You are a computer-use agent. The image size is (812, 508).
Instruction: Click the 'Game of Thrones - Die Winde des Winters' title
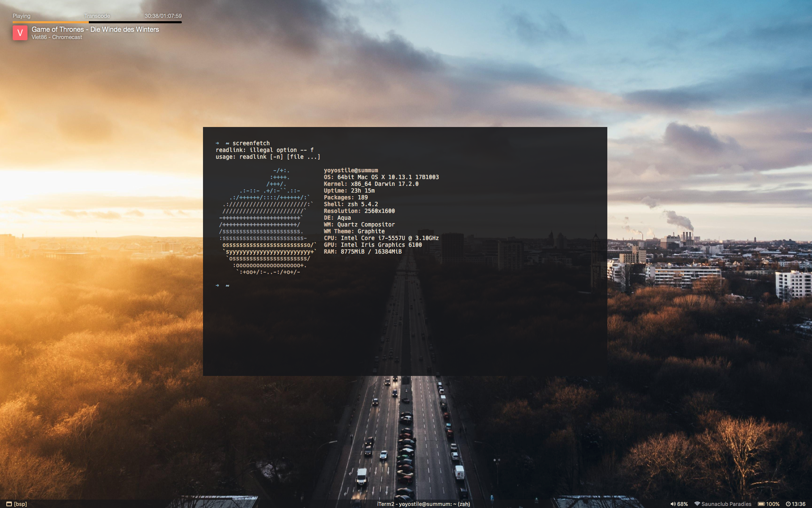(x=95, y=29)
